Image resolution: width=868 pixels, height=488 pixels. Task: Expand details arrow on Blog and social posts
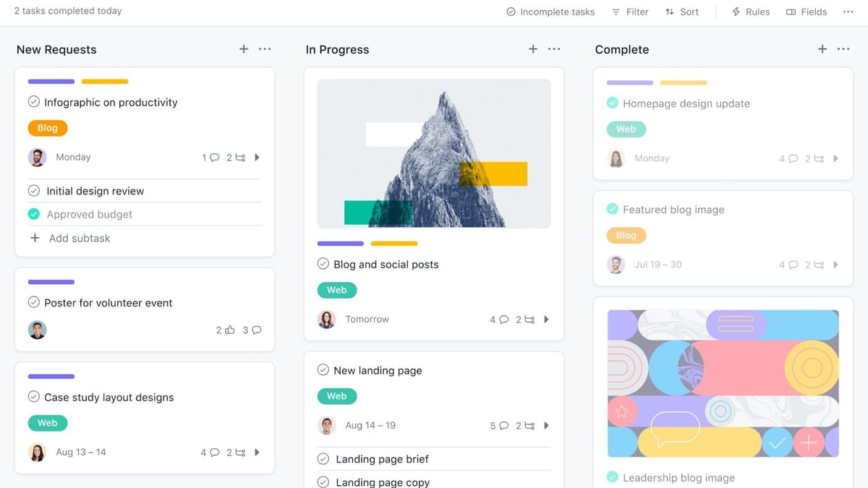(546, 319)
